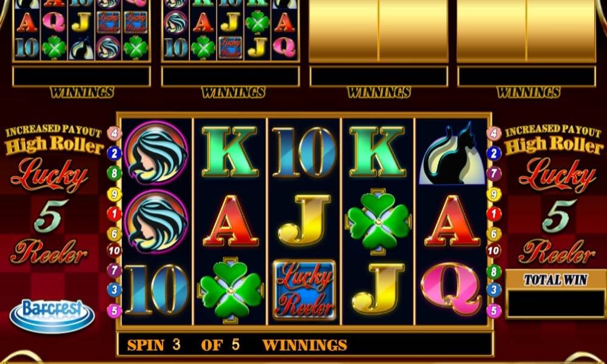
Task: Click the green clover on main reel four
Action: click(x=378, y=221)
